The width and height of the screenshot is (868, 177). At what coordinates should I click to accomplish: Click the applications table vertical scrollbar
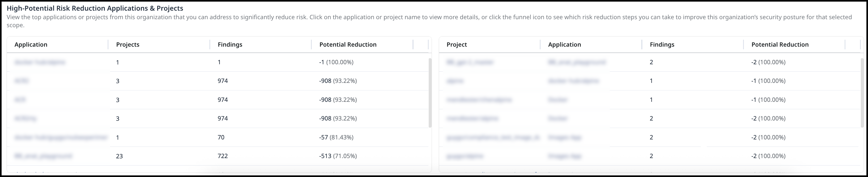point(430,93)
